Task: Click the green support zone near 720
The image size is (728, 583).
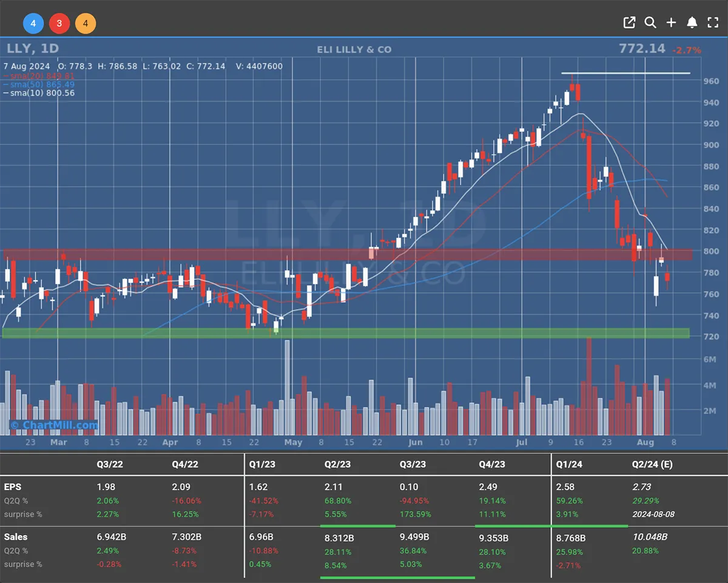Action: tap(346, 333)
